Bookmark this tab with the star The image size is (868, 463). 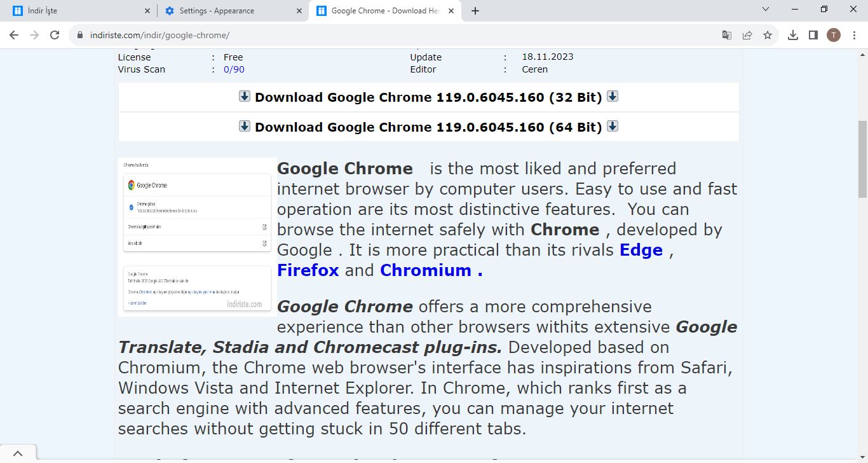point(768,36)
